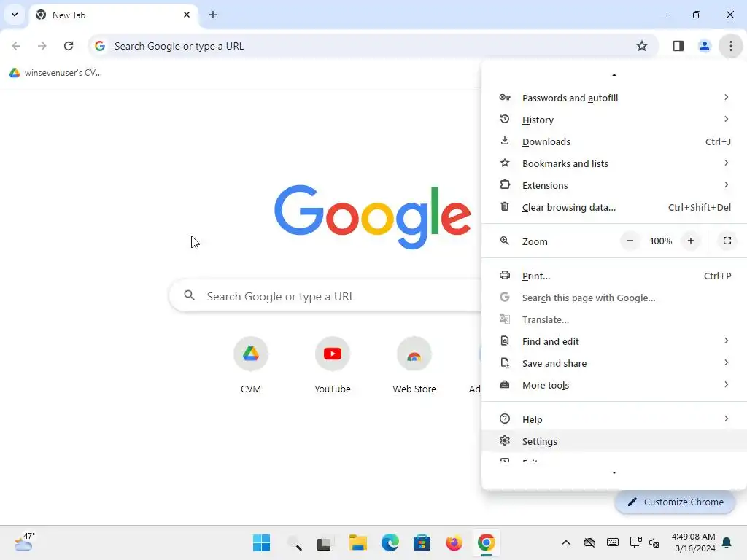Close the New Tab tab
Viewport: 747px width, 560px height.
coord(187,15)
